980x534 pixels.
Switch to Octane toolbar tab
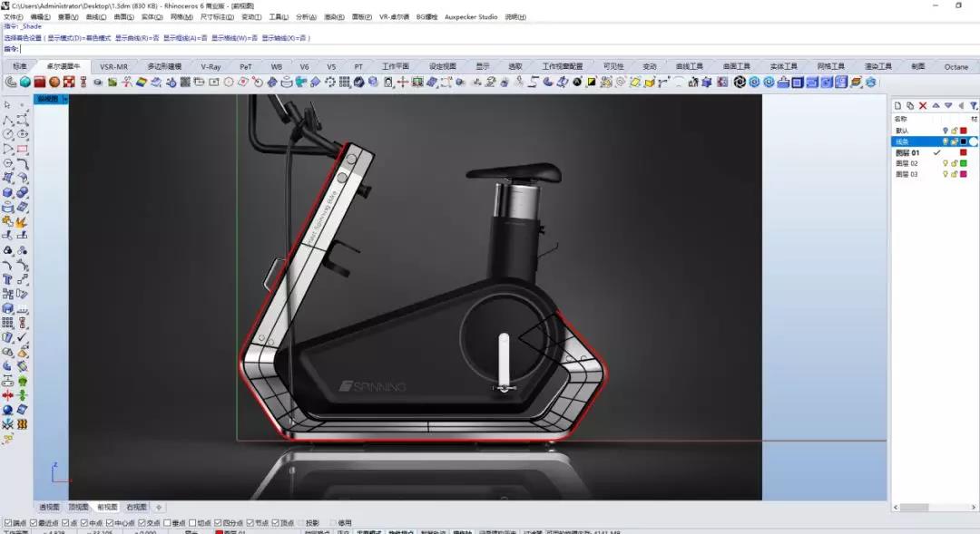click(956, 67)
